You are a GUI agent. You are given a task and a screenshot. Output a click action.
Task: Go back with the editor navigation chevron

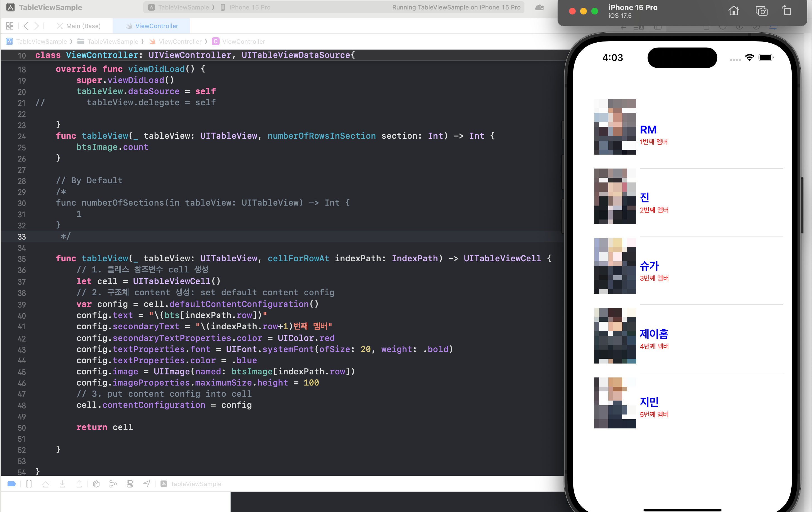(x=26, y=26)
